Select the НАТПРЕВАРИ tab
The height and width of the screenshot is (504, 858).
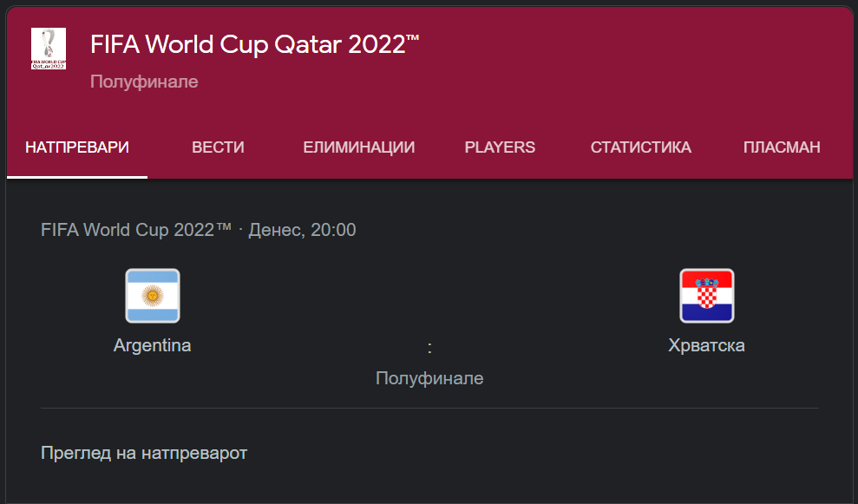click(77, 147)
